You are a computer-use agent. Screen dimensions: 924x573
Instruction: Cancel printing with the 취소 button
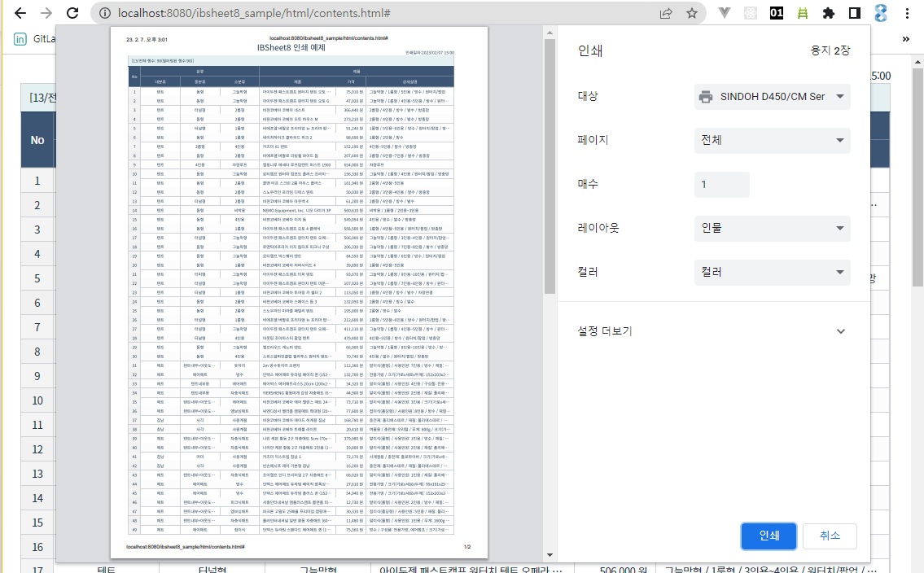pos(829,536)
